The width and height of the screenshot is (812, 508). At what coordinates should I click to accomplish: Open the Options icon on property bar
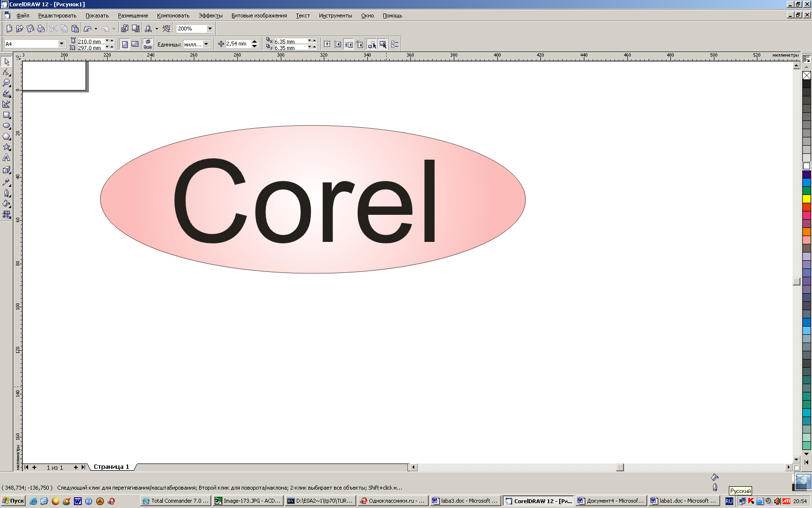point(394,44)
